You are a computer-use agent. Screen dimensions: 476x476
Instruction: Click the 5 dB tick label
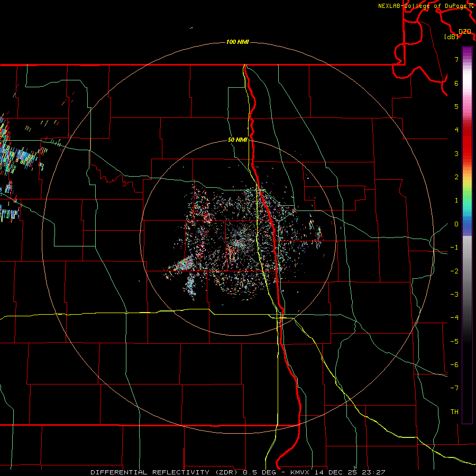click(456, 106)
